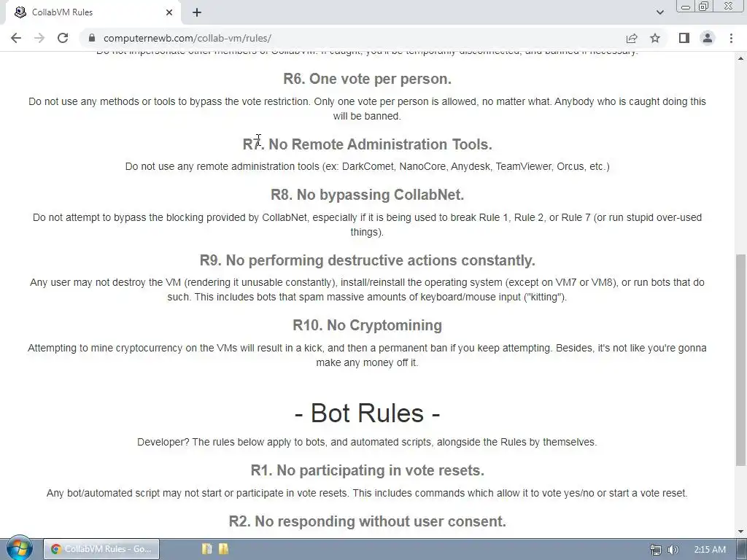
Task: Share this page icon
Action: pyautogui.click(x=632, y=38)
